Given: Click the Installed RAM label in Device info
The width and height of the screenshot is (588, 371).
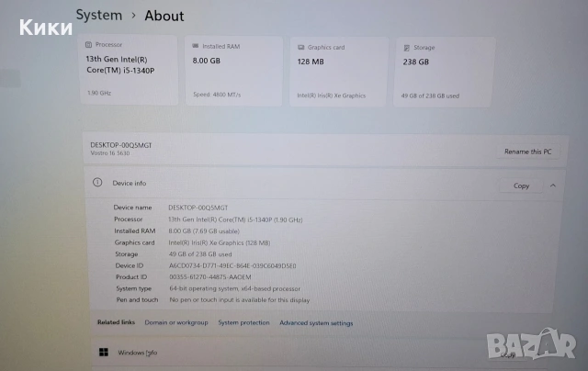Looking at the screenshot, I should click(135, 230).
